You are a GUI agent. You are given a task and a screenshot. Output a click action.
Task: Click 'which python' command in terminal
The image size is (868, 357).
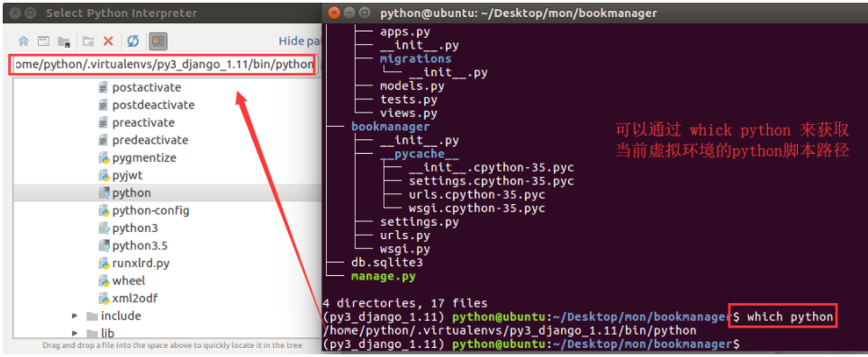(790, 317)
